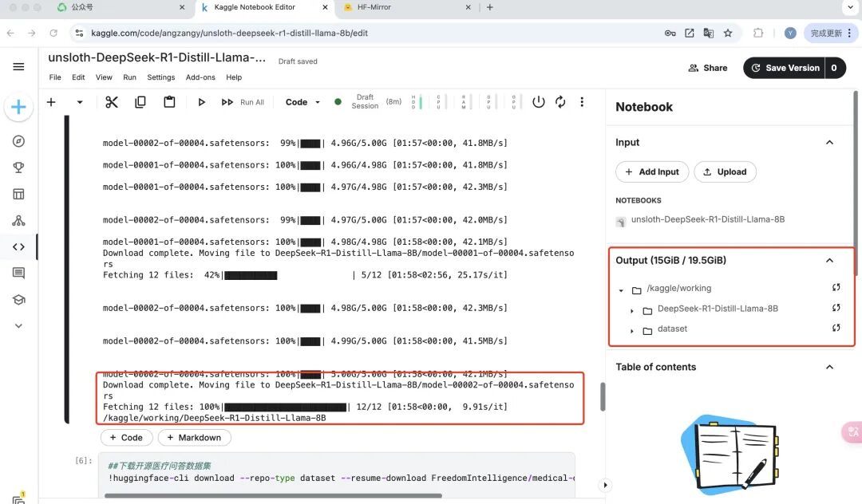Open browser translate icon
Viewport: 862px width, 504px height.
[709, 33]
